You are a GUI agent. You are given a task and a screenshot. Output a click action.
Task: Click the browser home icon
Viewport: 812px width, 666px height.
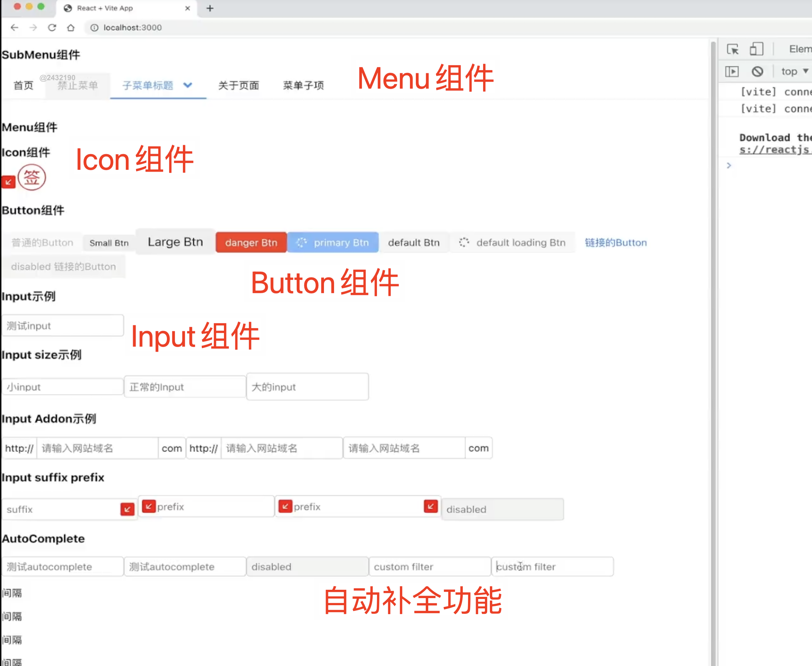[71, 28]
